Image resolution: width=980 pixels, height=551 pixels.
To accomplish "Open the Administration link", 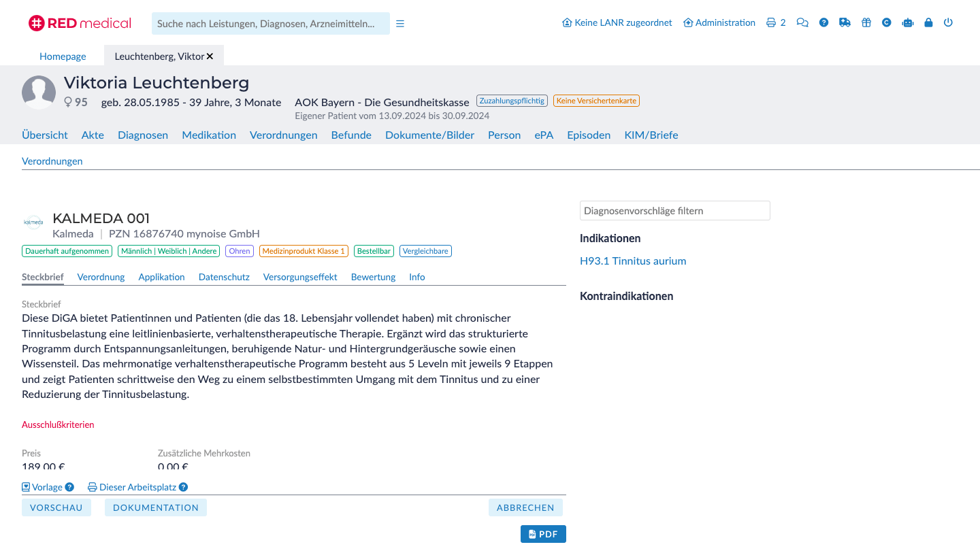I will [x=719, y=22].
